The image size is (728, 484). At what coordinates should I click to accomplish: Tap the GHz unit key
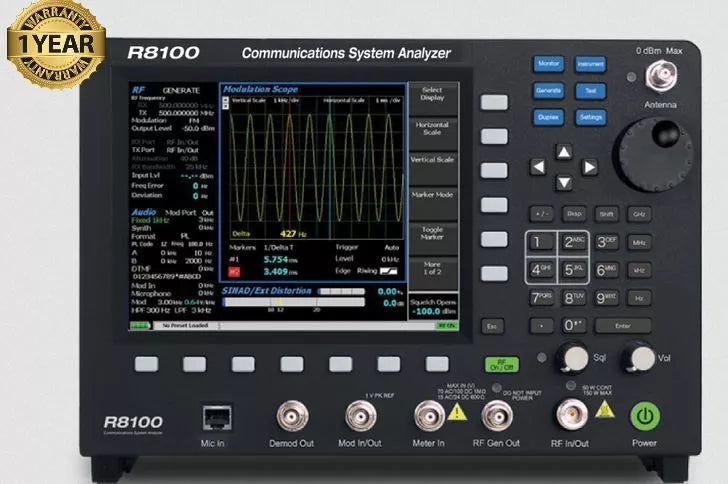[x=639, y=214]
